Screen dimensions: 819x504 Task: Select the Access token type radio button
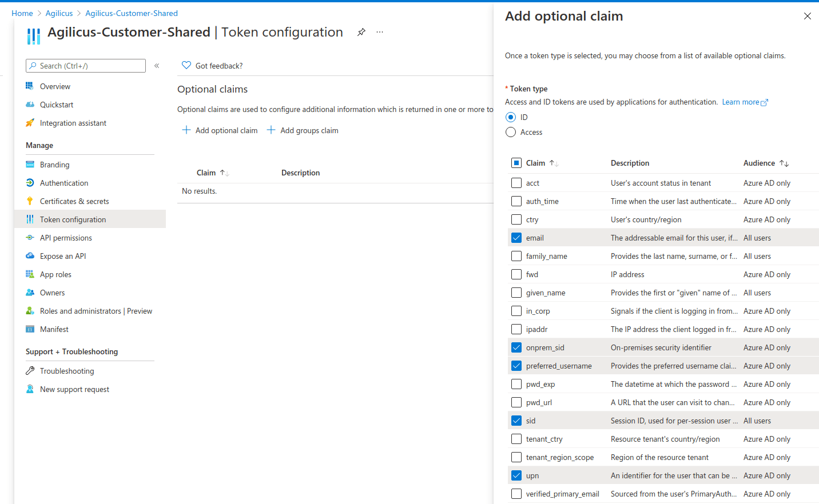click(x=511, y=132)
